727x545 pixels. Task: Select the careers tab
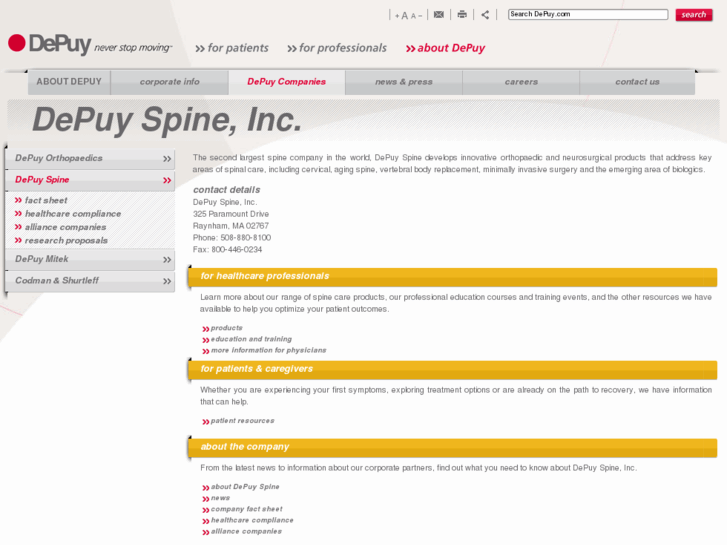point(521,82)
